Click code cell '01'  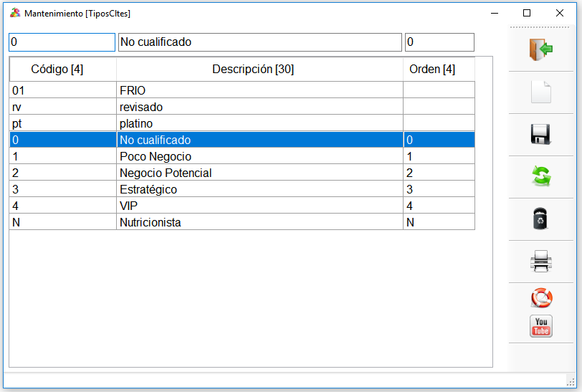63,90
